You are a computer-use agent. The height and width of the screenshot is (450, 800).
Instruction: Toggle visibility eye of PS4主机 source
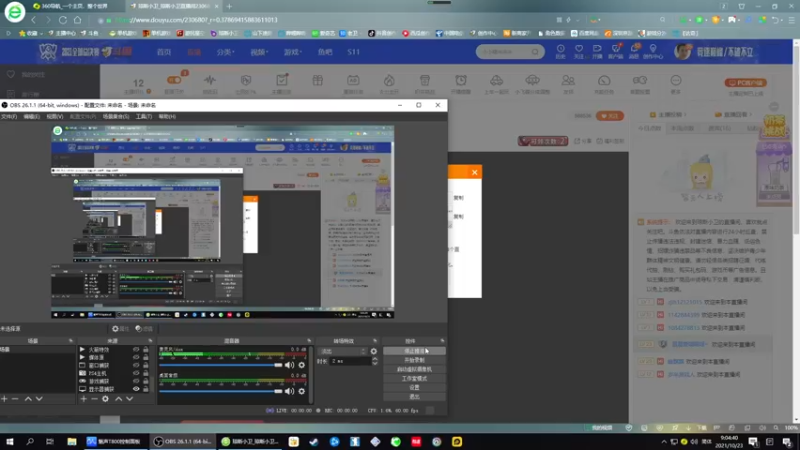(x=136, y=373)
